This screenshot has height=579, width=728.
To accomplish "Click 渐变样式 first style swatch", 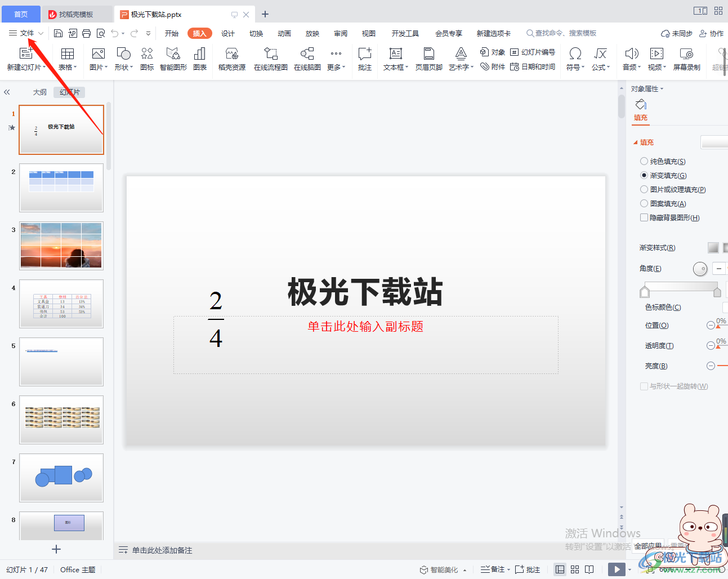I will pyautogui.click(x=713, y=247).
